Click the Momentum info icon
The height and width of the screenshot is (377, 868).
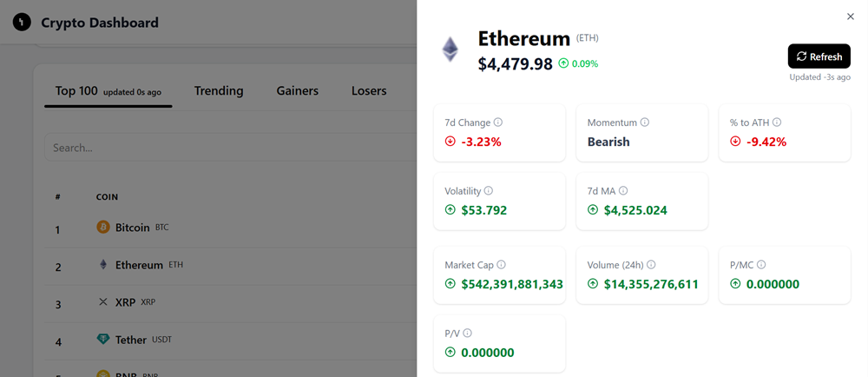tap(644, 122)
